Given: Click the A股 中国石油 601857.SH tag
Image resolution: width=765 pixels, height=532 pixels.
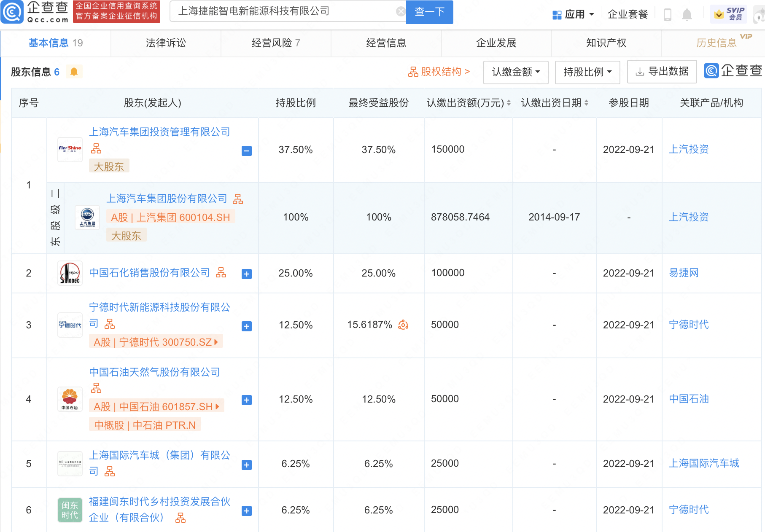Looking at the screenshot, I should pyautogui.click(x=156, y=406).
